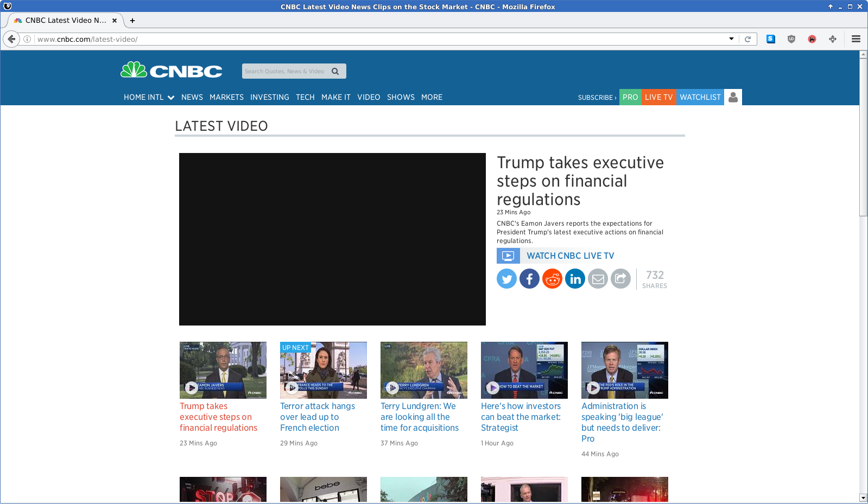Image resolution: width=868 pixels, height=504 pixels.
Task: Click the orange LIVE TV button
Action: pyautogui.click(x=658, y=97)
